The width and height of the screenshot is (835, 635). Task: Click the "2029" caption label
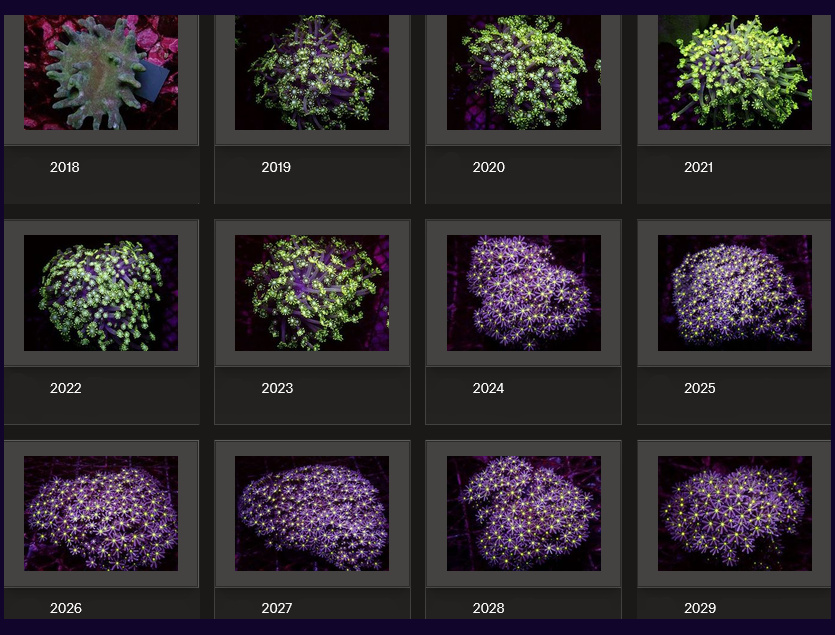click(700, 608)
